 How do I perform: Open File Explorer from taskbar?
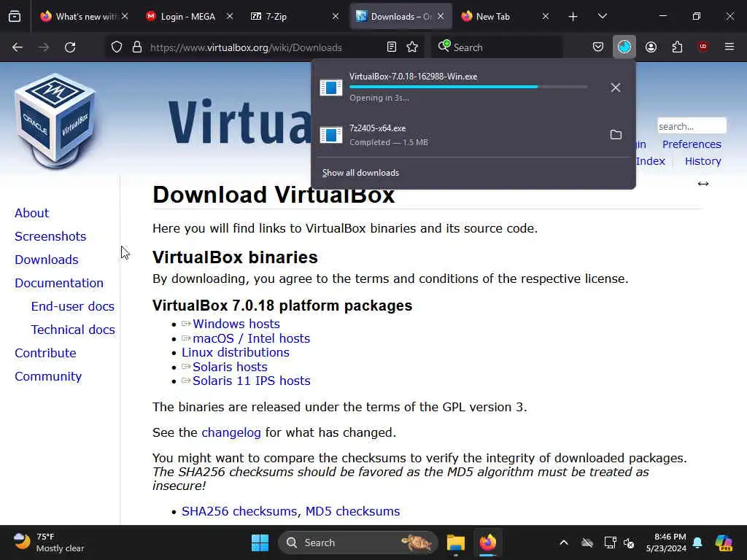tap(455, 542)
